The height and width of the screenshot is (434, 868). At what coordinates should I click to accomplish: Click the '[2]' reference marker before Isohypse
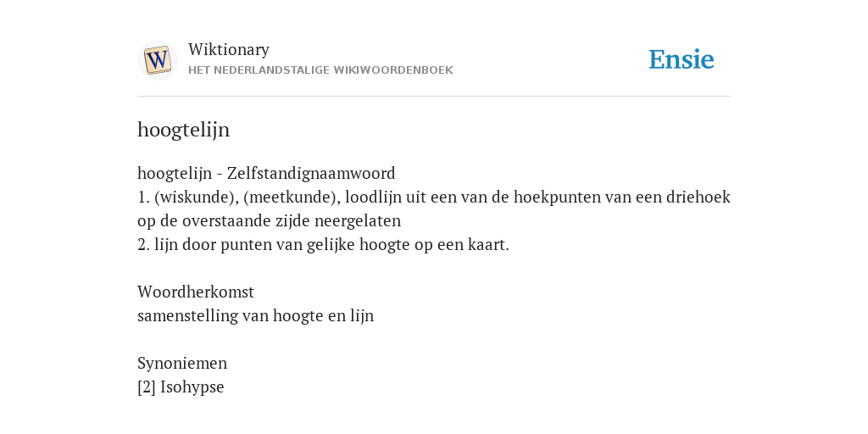click(147, 387)
